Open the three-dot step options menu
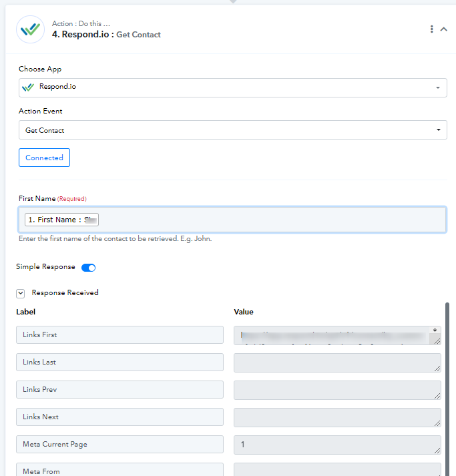 (431, 29)
